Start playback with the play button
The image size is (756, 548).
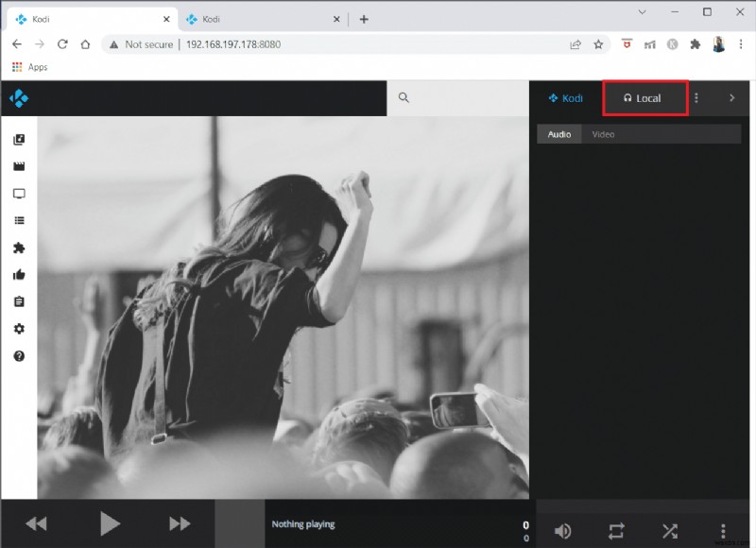109,523
